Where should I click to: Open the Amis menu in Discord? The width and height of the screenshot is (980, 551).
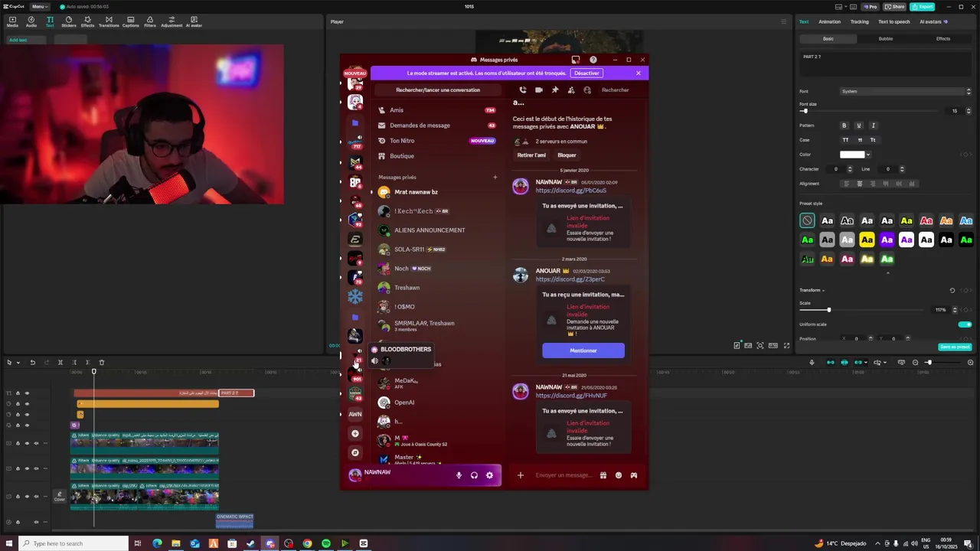tap(436, 110)
